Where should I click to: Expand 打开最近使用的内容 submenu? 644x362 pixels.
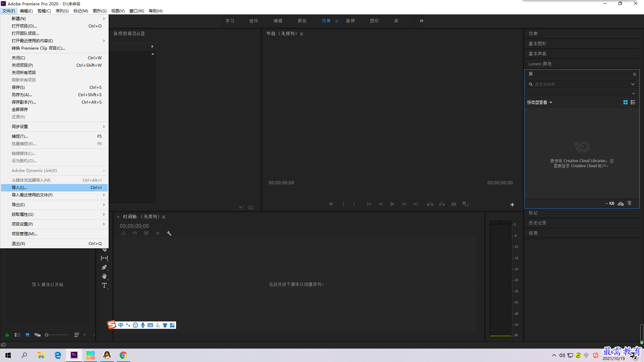(54, 41)
